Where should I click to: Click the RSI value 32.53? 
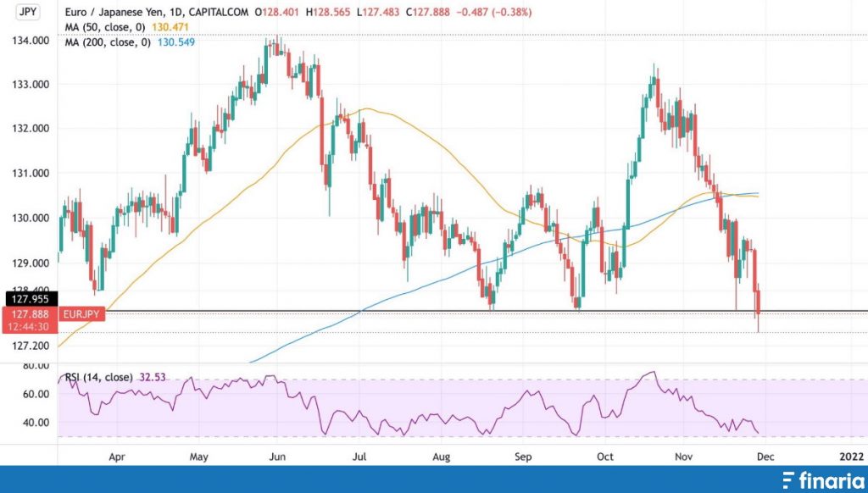153,377
